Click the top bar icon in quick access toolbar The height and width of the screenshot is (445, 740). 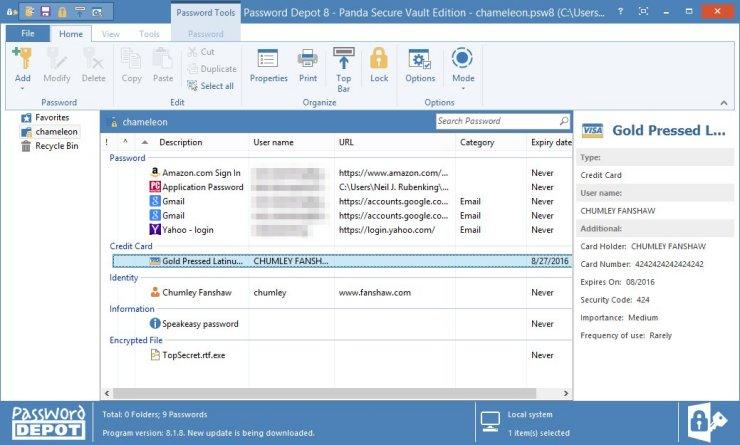coord(80,11)
